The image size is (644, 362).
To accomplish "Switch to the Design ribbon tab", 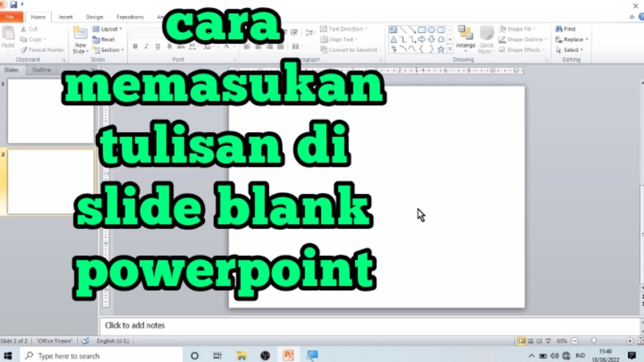I will (95, 17).
